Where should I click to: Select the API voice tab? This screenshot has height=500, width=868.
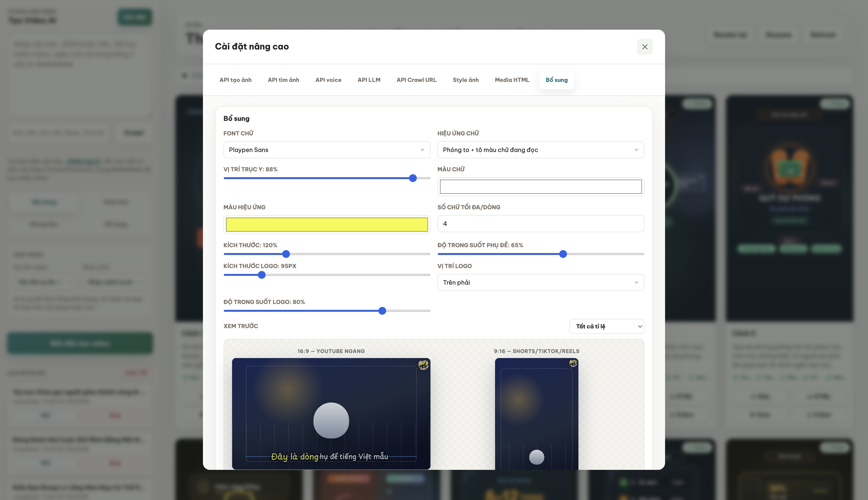(328, 80)
